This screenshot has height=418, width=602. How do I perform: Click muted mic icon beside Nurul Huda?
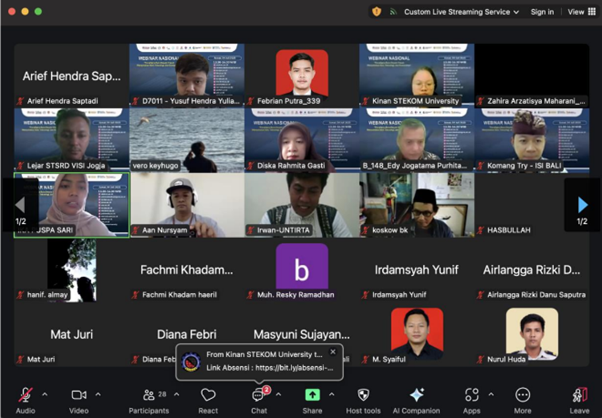pos(480,360)
